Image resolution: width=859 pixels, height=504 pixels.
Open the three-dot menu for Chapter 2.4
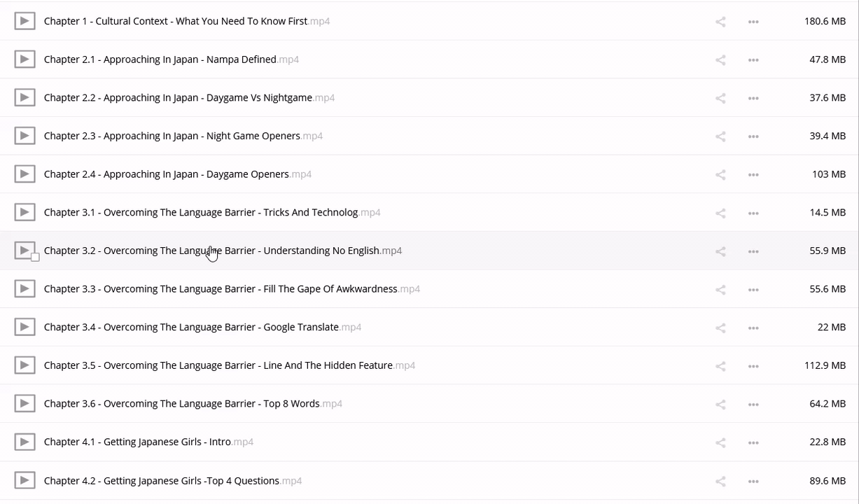tap(753, 175)
